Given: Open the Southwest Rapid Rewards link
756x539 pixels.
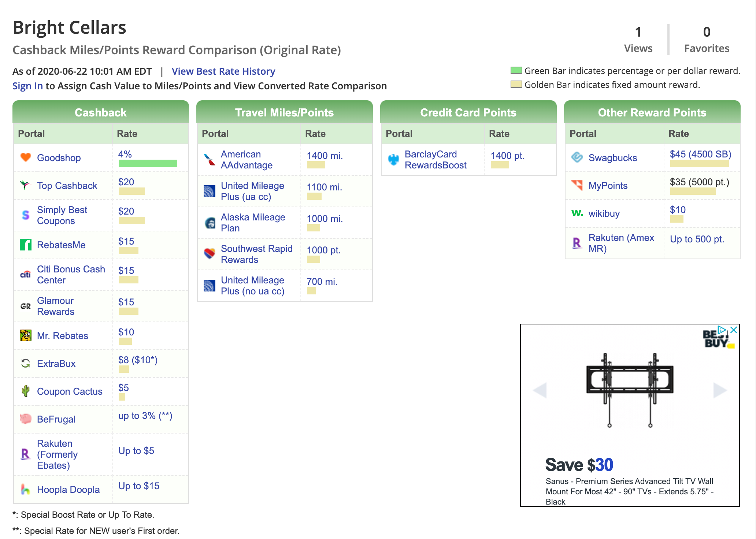Looking at the screenshot, I should [256, 254].
